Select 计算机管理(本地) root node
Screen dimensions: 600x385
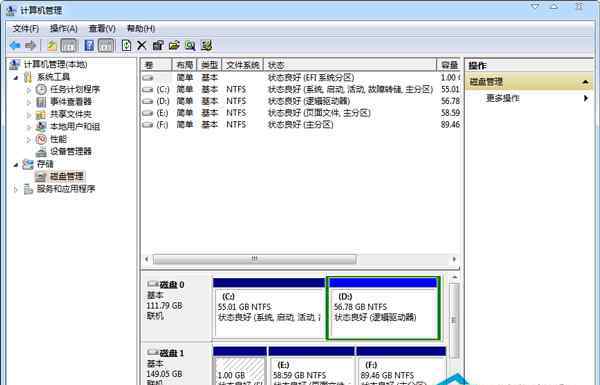(55, 64)
